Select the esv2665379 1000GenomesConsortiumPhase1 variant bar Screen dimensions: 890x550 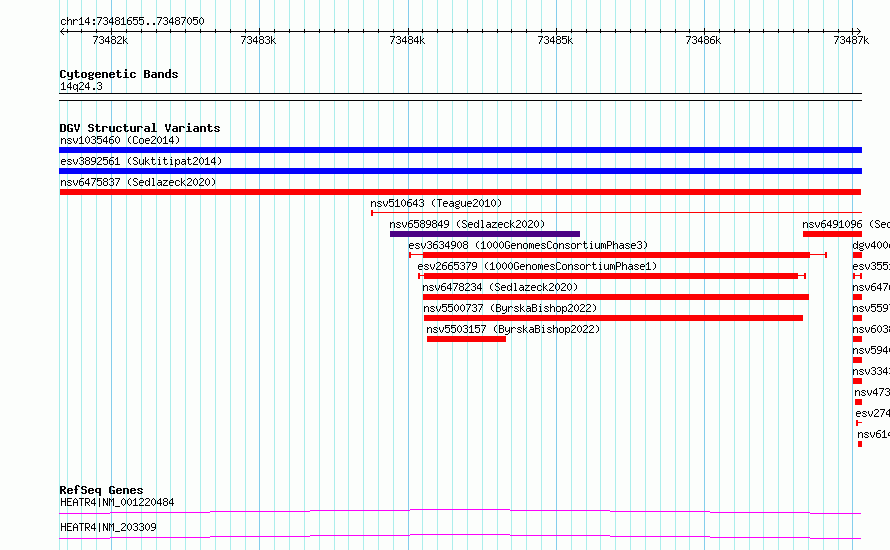coord(612,276)
